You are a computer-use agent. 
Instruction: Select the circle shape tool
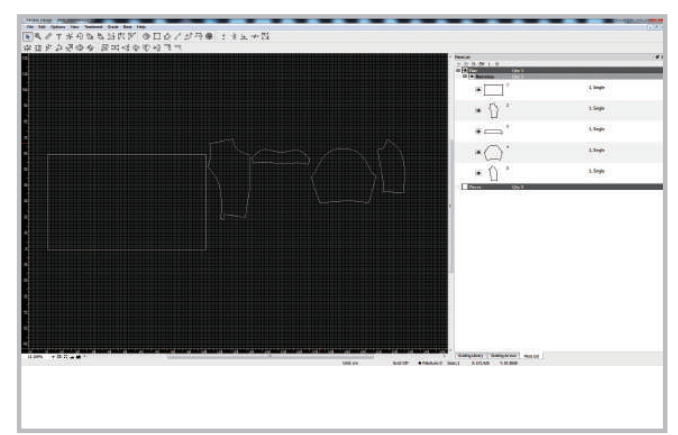click(147, 37)
